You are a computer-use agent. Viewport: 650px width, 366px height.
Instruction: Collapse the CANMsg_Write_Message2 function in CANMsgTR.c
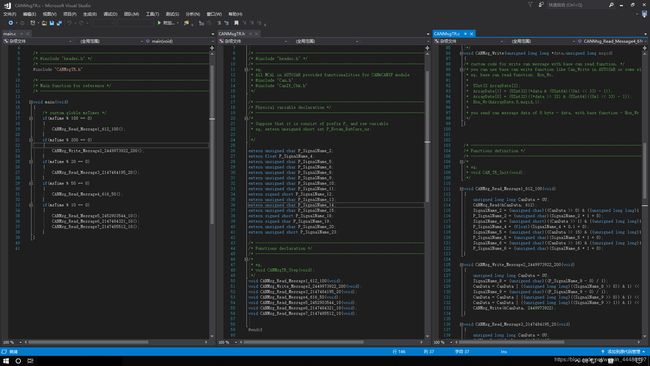(x=461, y=264)
